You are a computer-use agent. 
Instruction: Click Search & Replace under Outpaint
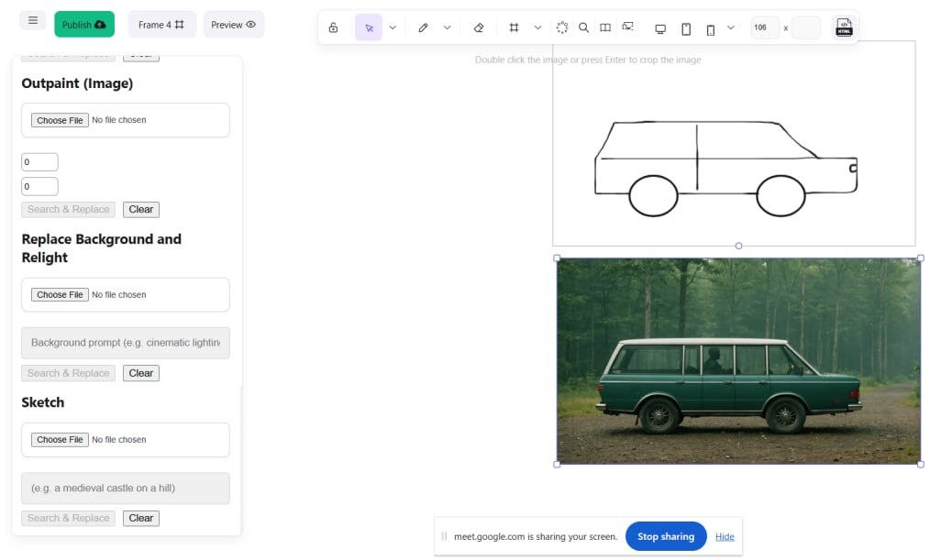click(68, 209)
